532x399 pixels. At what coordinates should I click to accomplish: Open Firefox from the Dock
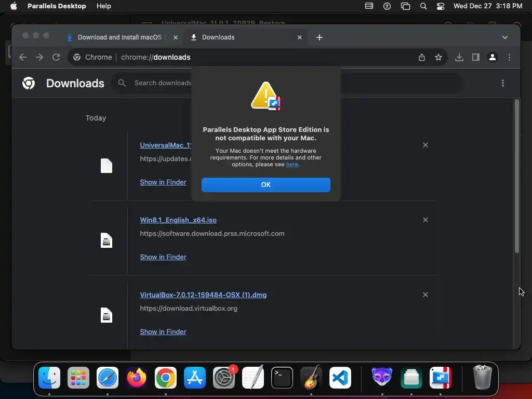coord(137,378)
